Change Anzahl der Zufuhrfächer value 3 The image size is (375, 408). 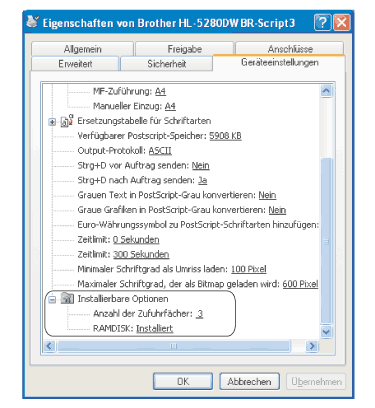click(199, 314)
